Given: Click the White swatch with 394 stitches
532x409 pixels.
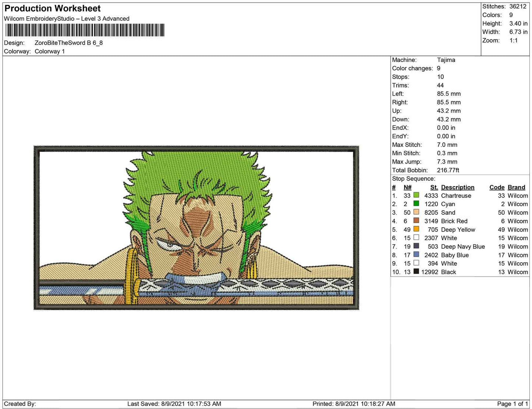Looking at the screenshot, I should click(x=416, y=263).
